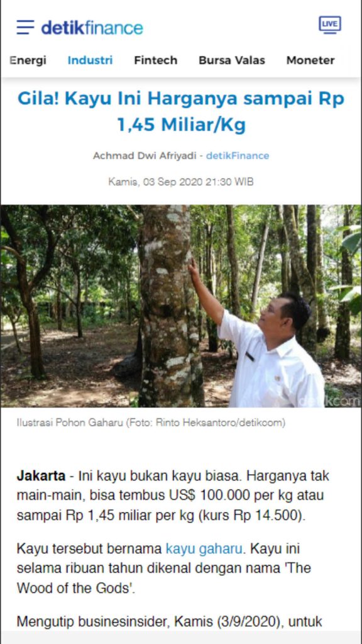Image resolution: width=362 pixels, height=644 pixels.
Task: Click the 'Wood of the Gods' text
Action: 76,588
